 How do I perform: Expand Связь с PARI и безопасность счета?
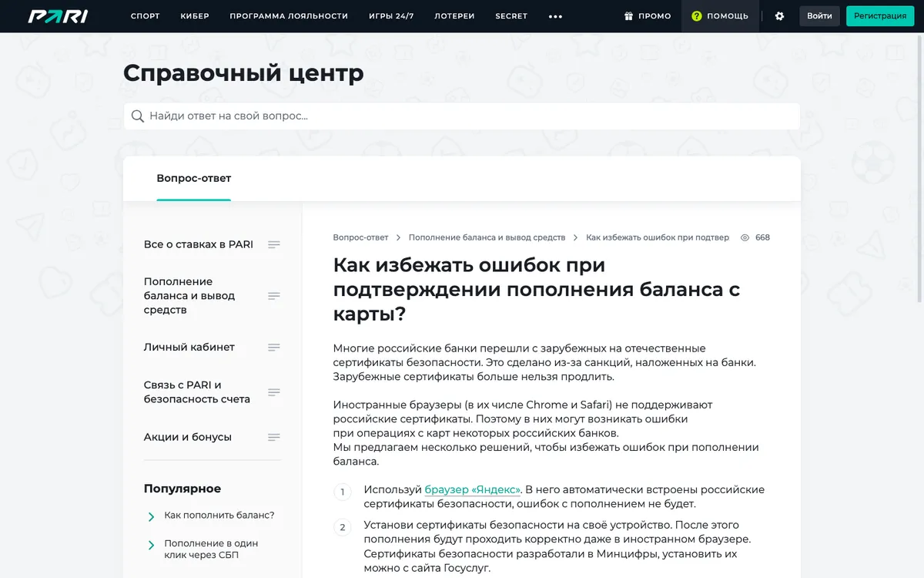[x=273, y=392]
